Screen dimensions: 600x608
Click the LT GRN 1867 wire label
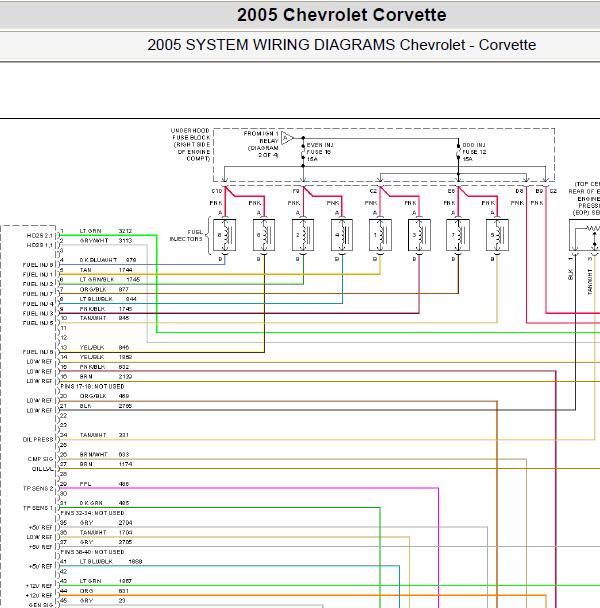pyautogui.click(x=106, y=581)
